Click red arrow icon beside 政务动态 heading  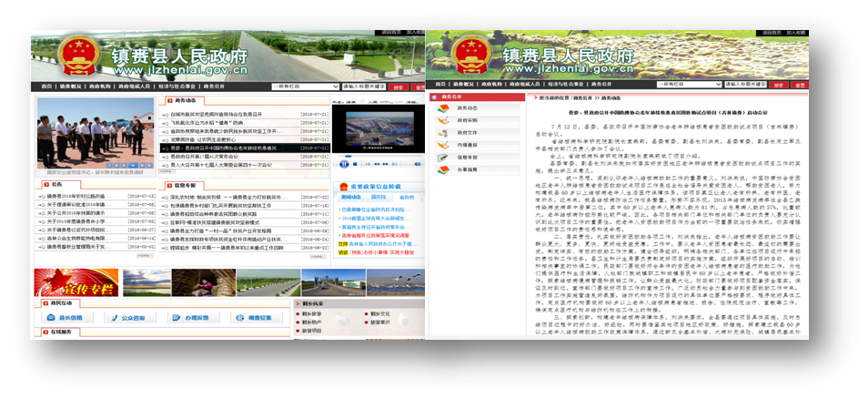[x=169, y=100]
